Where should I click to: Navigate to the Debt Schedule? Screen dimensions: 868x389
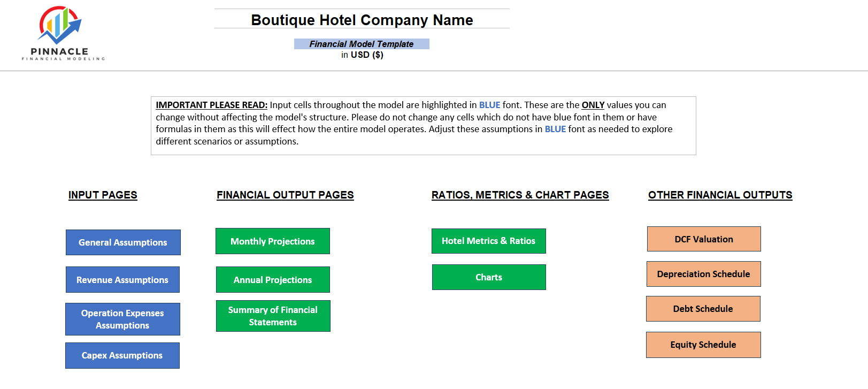click(703, 309)
